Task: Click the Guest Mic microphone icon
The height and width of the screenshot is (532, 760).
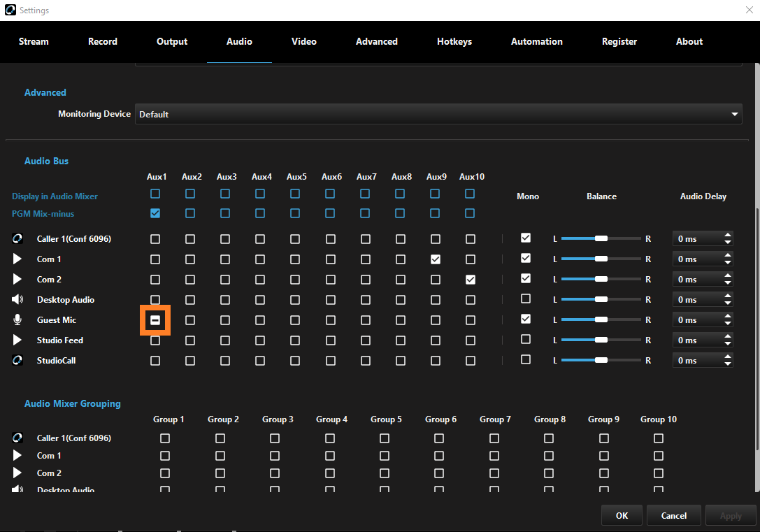Action: 17,319
